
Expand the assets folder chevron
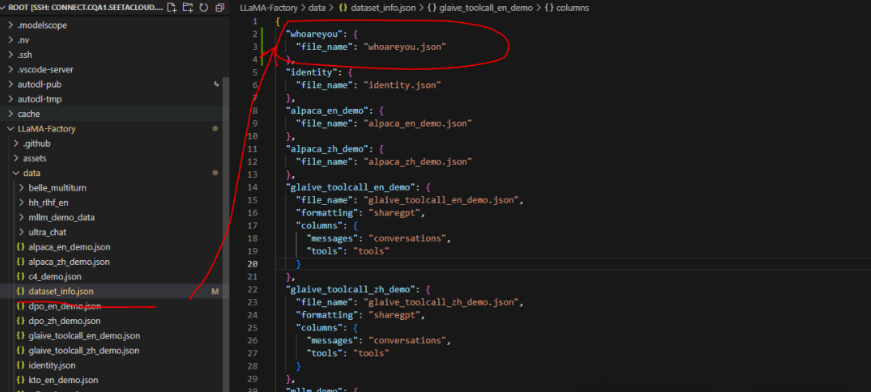(16, 158)
